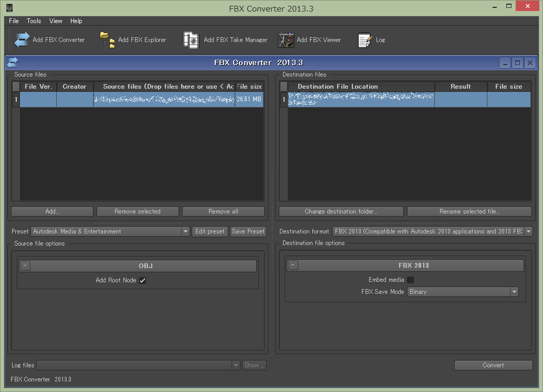
Task: Open the Log notepad icon
Action: tap(364, 40)
